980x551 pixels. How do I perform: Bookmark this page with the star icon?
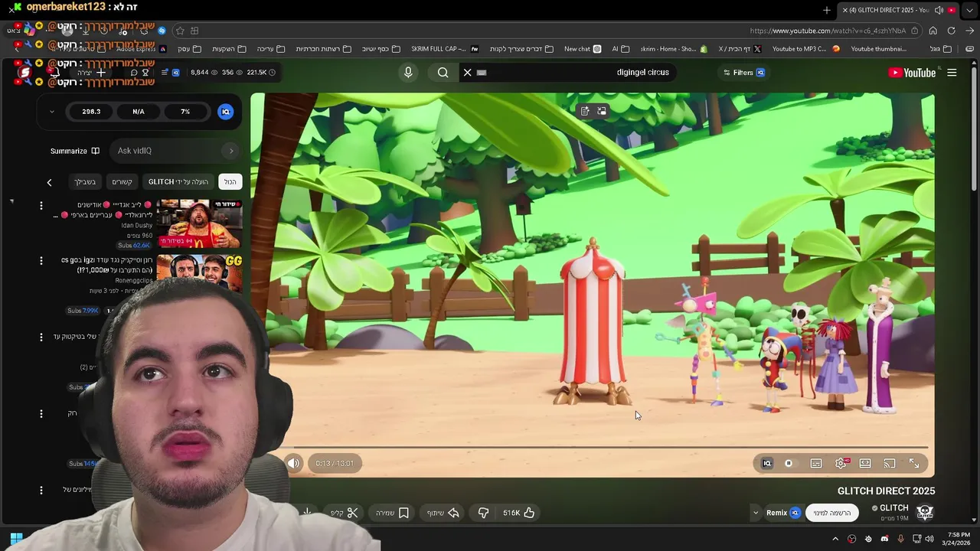[x=179, y=31]
